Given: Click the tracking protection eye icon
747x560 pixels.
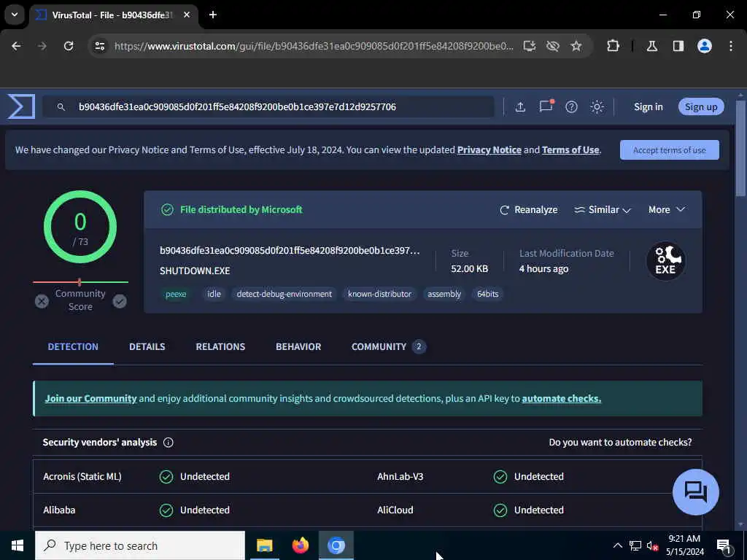Looking at the screenshot, I should (x=553, y=46).
